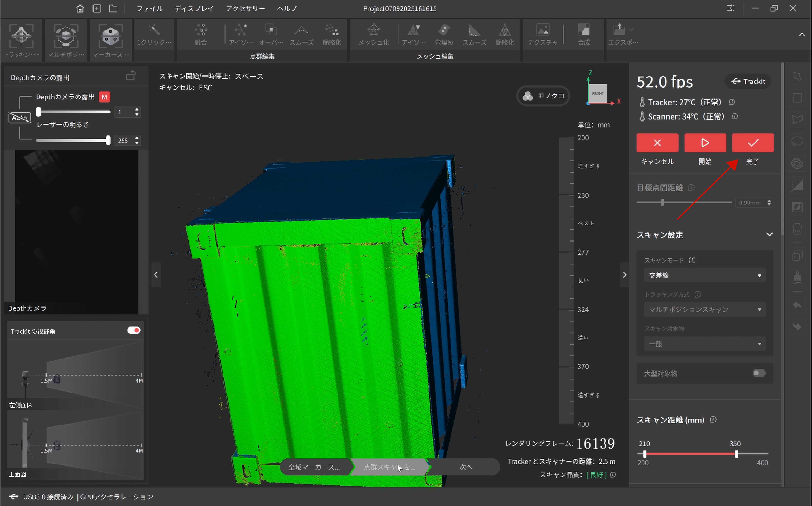Click the home icon in title bar
This screenshot has width=812, height=506.
click(80, 8)
